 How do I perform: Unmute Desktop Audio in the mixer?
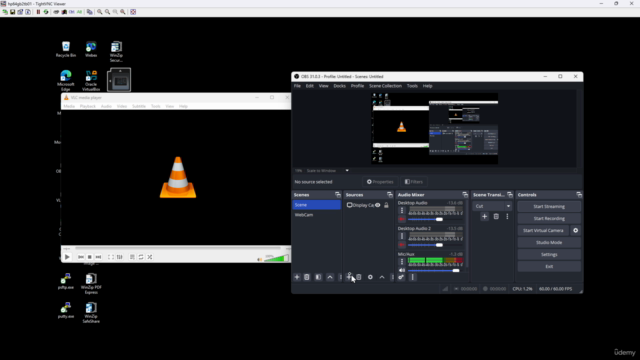click(x=402, y=219)
